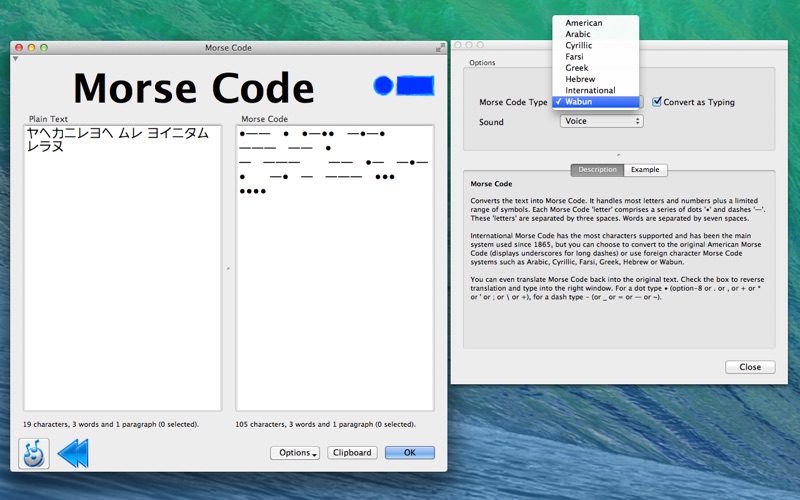Image resolution: width=800 pixels, height=500 pixels.
Task: Expand the Options pull-down button
Action: [295, 453]
